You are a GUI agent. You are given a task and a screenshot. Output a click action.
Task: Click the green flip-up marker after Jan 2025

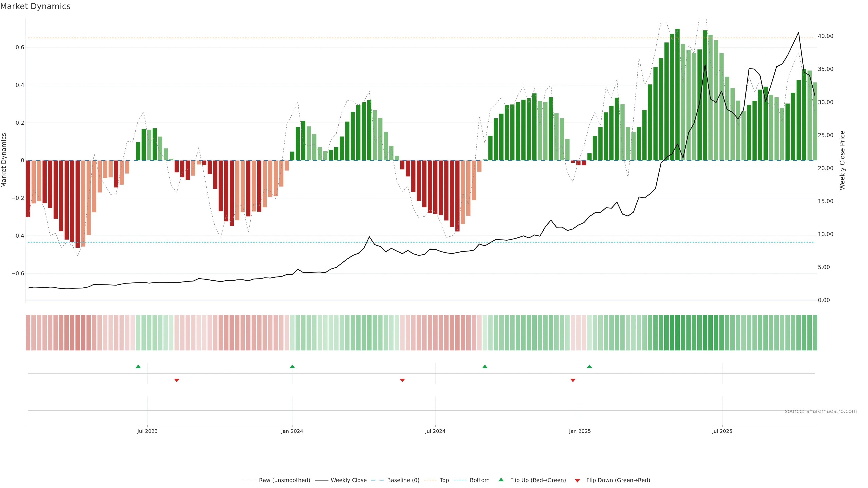click(x=589, y=366)
